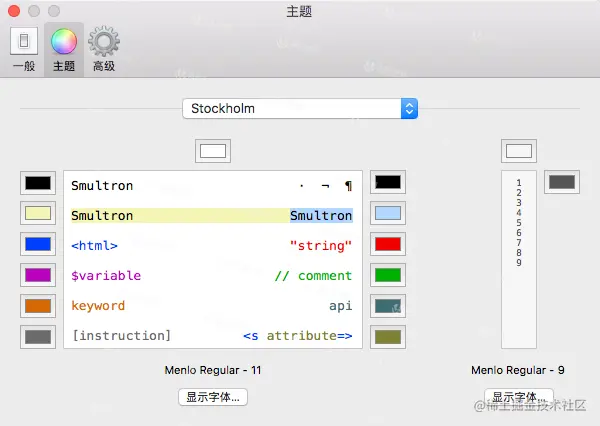Click the white editor background color well
The image size is (600, 426).
click(x=213, y=151)
